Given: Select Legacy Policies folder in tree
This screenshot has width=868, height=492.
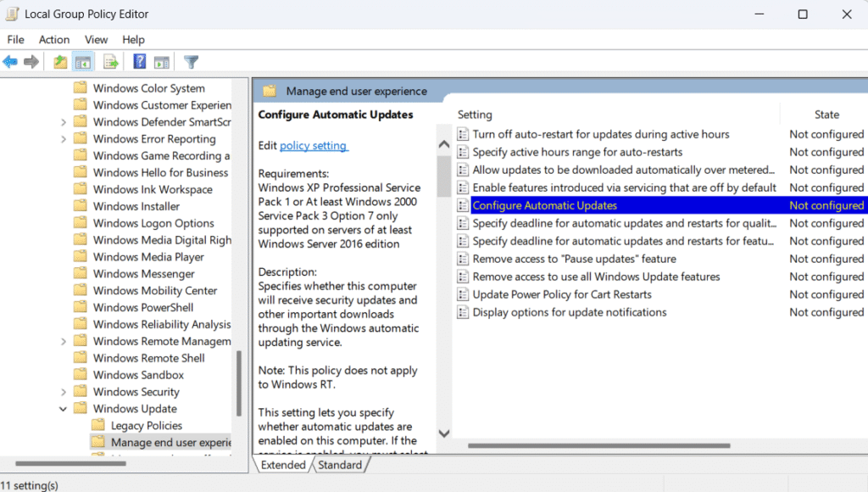Looking at the screenshot, I should click(146, 426).
